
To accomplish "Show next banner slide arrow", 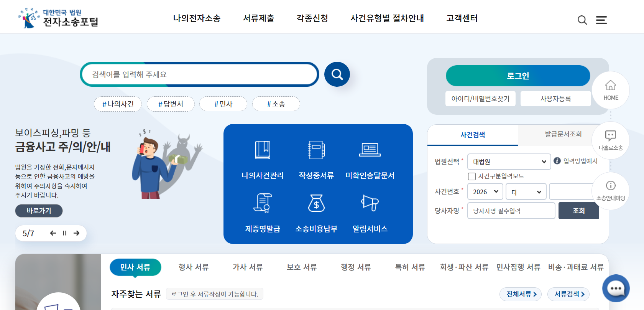I will (x=77, y=233).
